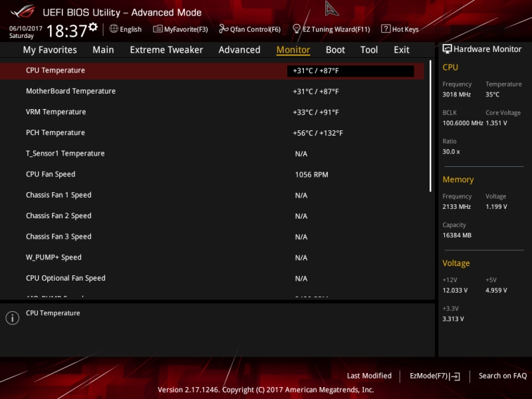Click the 1.199 V memory voltage value
This screenshot has height=399, width=532.
(x=496, y=207)
